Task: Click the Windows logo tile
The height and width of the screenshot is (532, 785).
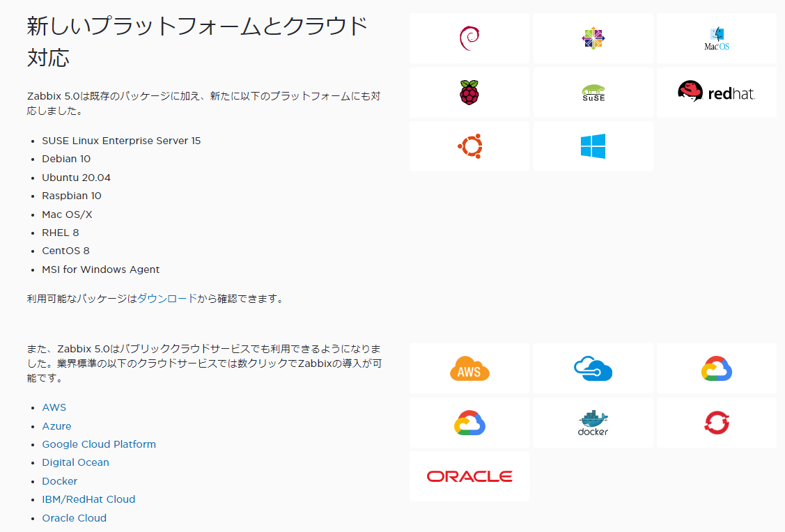Action: [x=593, y=146]
